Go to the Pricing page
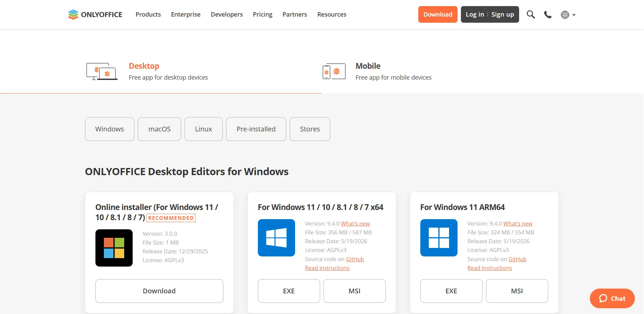Image resolution: width=644 pixels, height=314 pixels. click(263, 15)
